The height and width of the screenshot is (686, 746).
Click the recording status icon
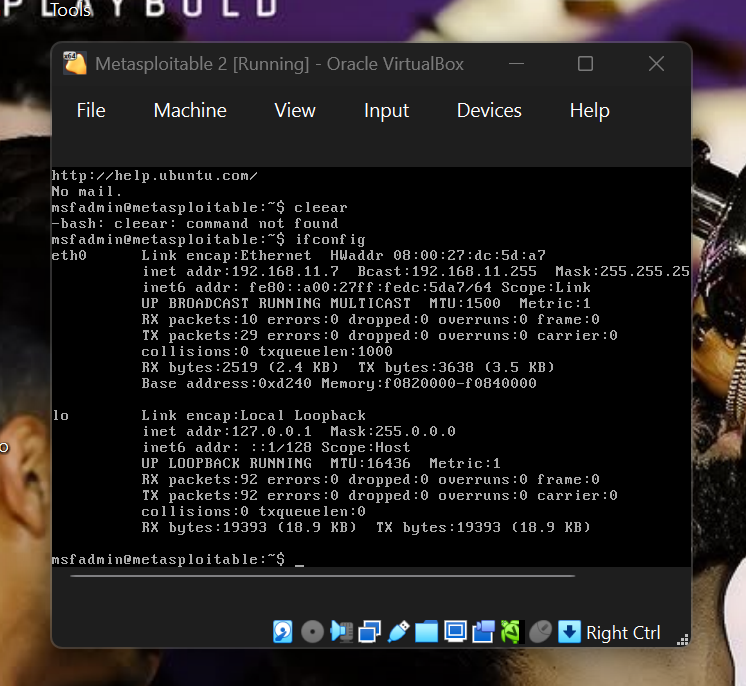(x=483, y=632)
